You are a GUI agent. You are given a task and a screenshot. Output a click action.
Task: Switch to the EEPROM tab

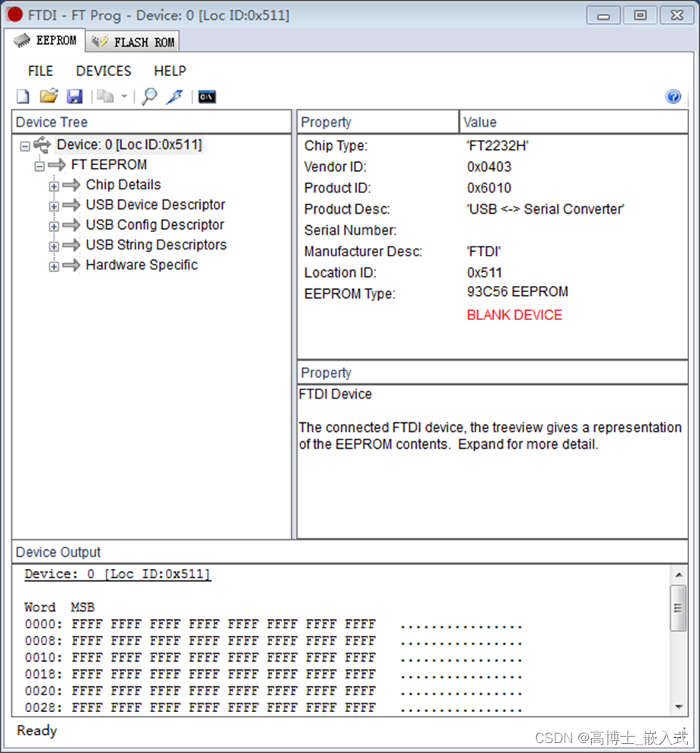[45, 40]
